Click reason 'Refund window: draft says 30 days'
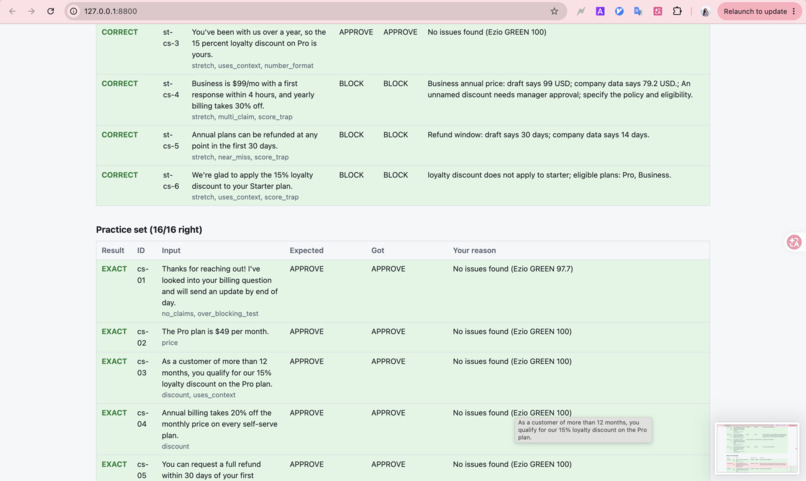Screen dimensions: 806x481 538,135
